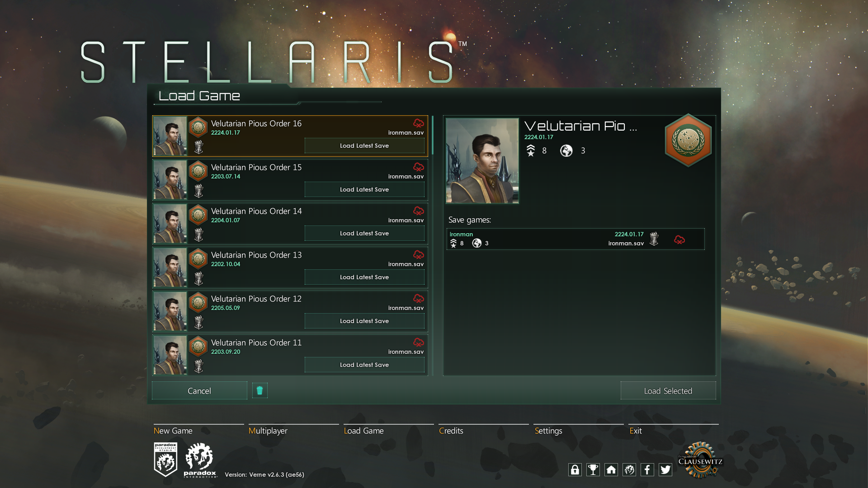Open the Facebook icon
Viewport: 868px width, 488px height.
(x=647, y=470)
